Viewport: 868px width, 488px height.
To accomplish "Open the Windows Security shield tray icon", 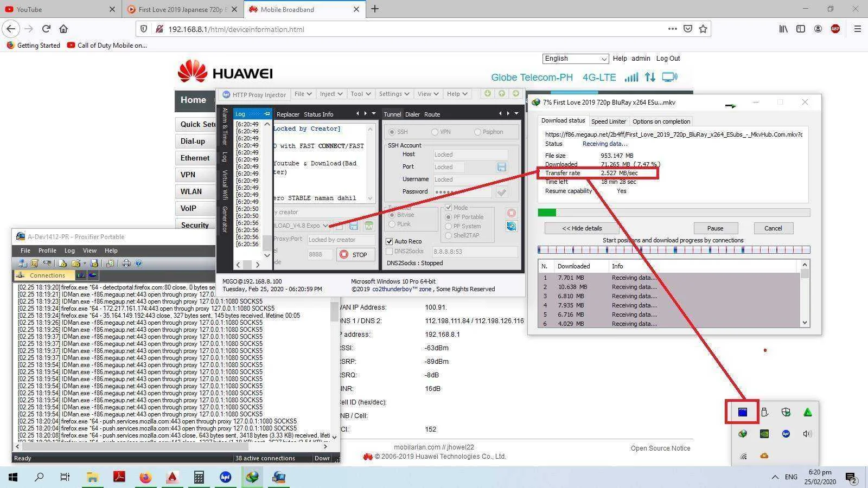I will tap(786, 412).
